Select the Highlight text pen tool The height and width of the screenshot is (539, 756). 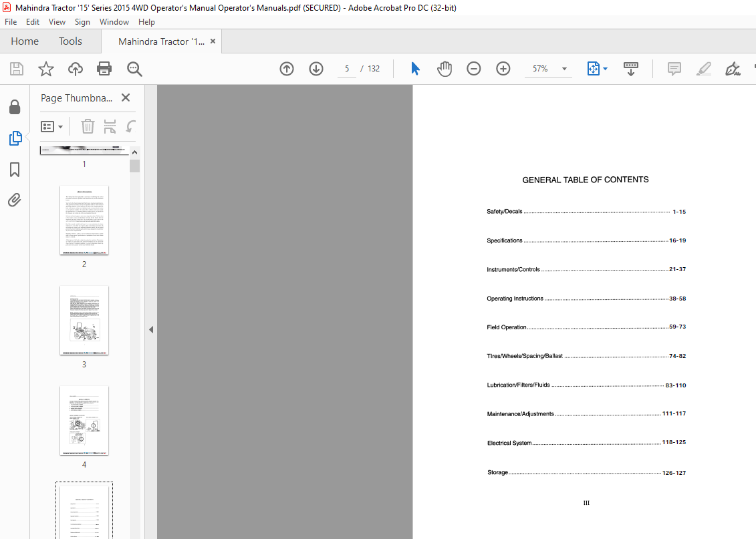tap(704, 69)
